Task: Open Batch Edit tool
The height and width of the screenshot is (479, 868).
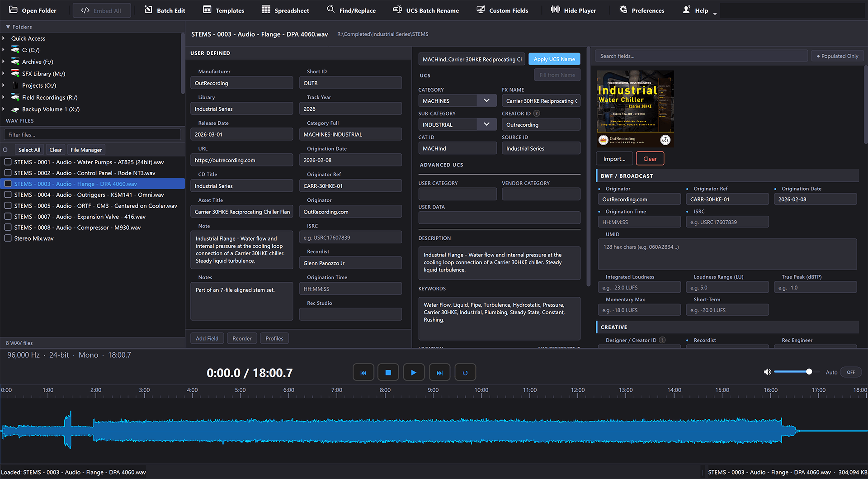Action: click(x=165, y=10)
